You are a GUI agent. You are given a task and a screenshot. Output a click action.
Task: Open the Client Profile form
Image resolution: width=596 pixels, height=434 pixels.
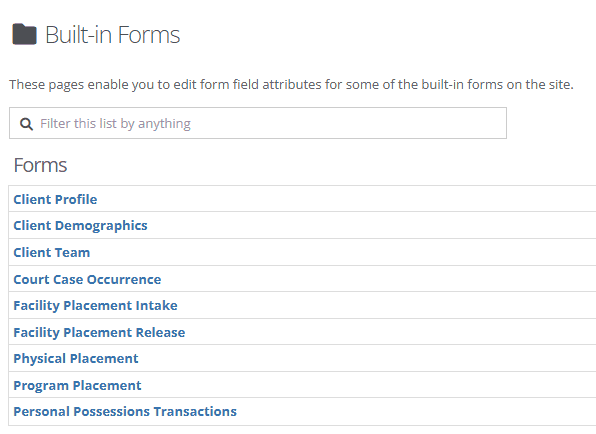pos(55,199)
